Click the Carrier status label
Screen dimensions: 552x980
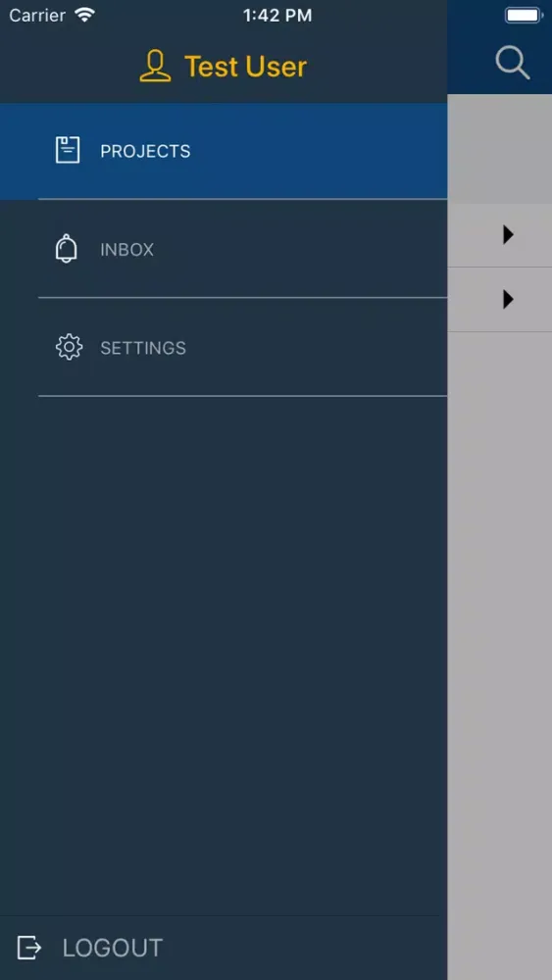[37, 15]
